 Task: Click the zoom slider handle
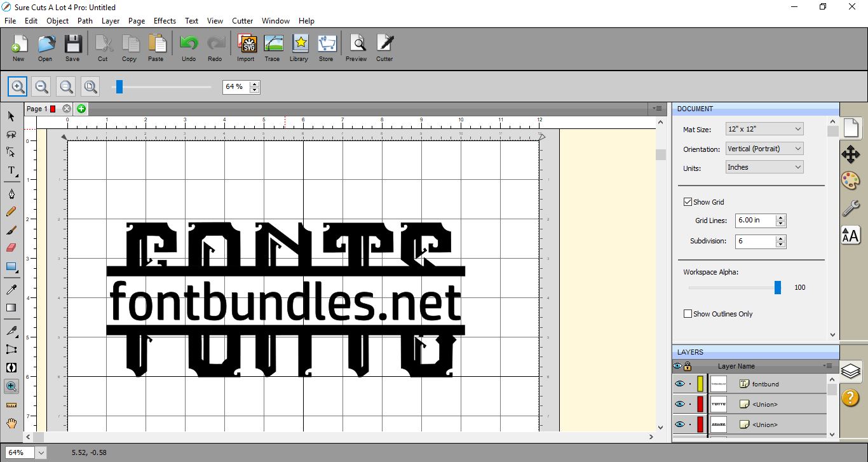click(119, 87)
